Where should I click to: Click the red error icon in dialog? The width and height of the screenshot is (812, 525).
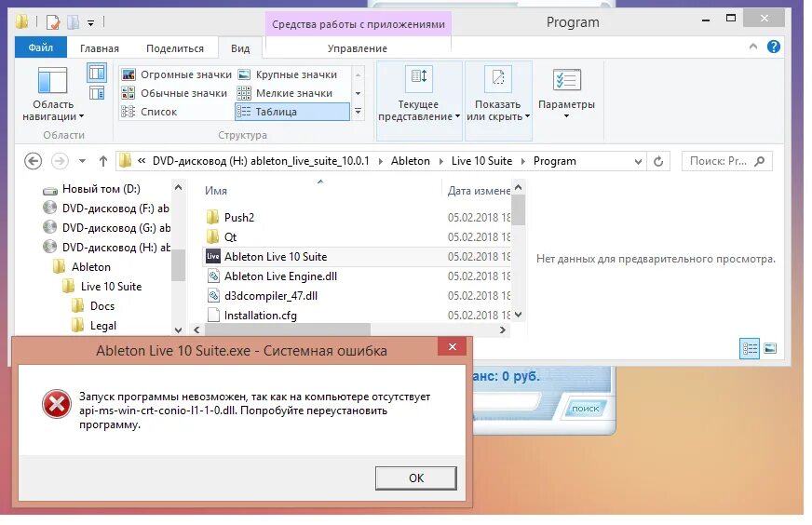click(57, 404)
